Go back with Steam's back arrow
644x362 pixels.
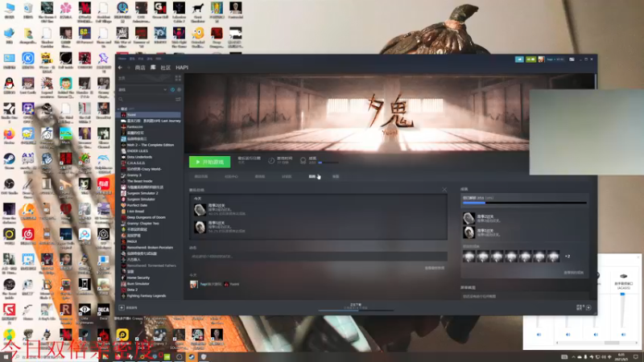pyautogui.click(x=120, y=68)
